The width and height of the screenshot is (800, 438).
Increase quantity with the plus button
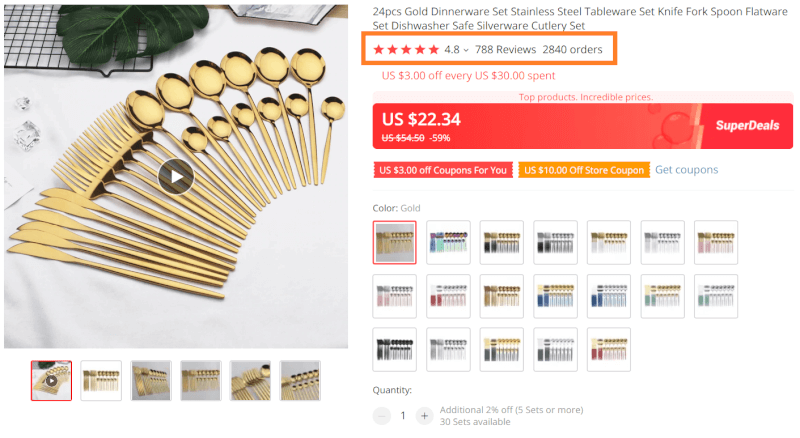[x=424, y=416]
